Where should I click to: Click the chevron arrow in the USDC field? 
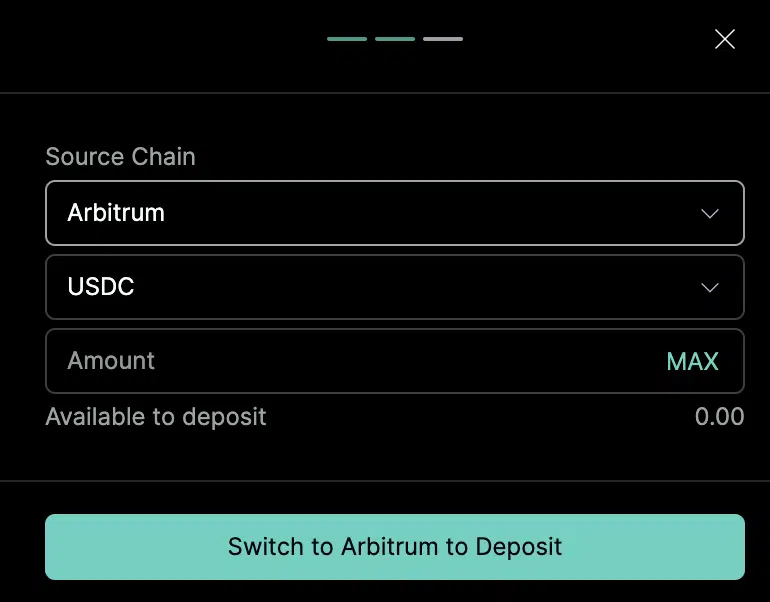coord(710,287)
